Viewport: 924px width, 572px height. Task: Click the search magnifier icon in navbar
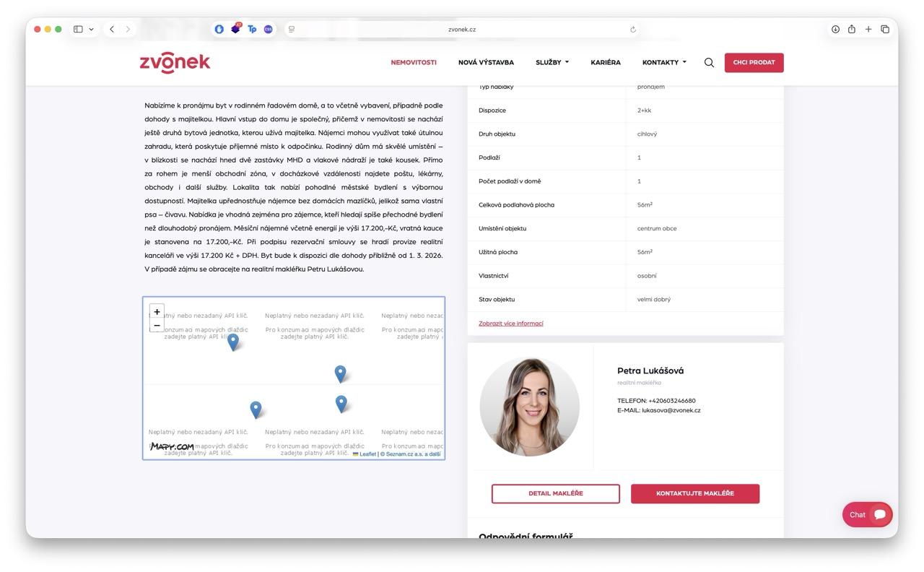pos(709,63)
